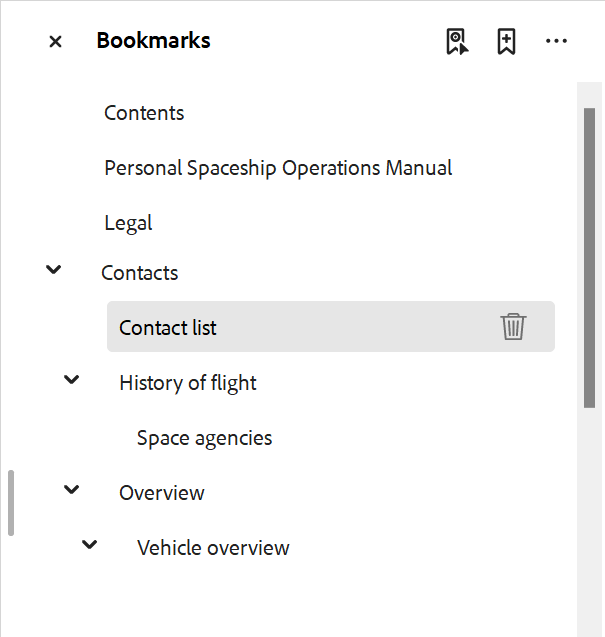Screen dimensions: 605x637
Task: Open the Bookmarks more options menu
Action: click(556, 42)
